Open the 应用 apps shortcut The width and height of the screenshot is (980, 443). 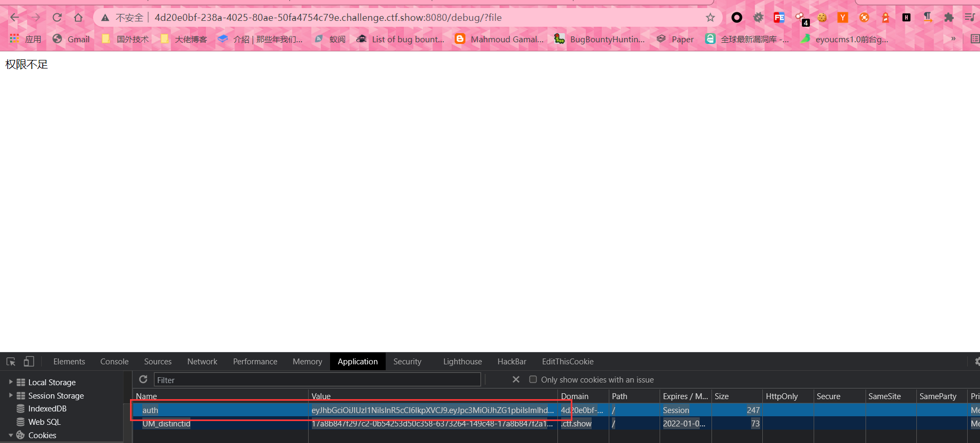click(x=26, y=39)
